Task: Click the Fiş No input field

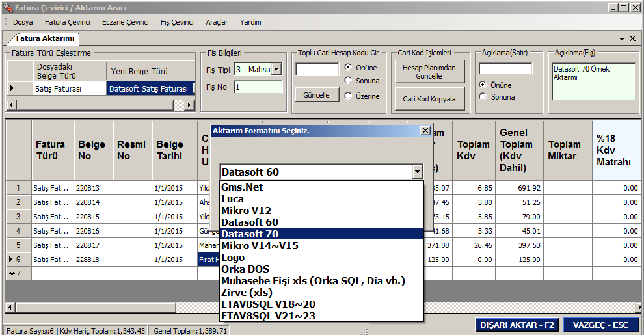Action: pyautogui.click(x=258, y=87)
